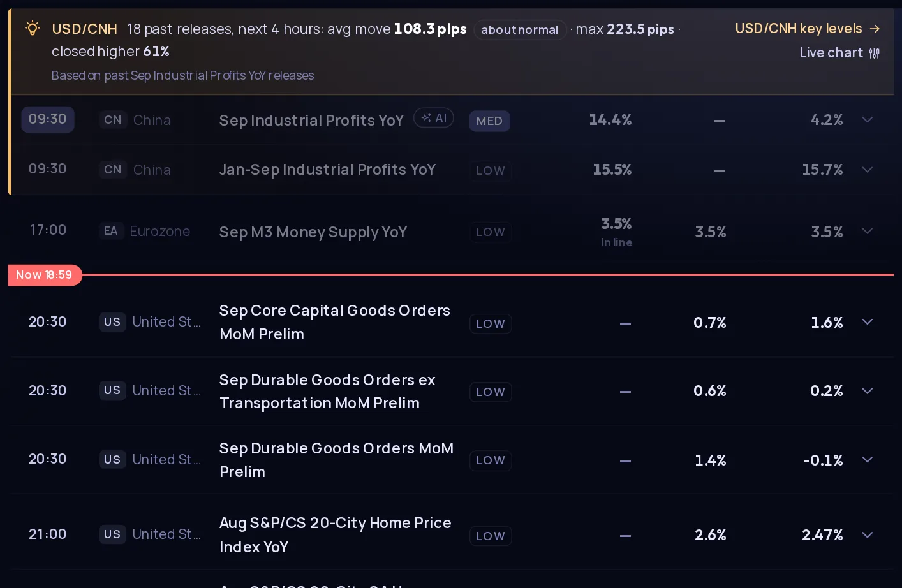Select Sep Industrial Profits YoY event name
902x588 pixels.
311,121
